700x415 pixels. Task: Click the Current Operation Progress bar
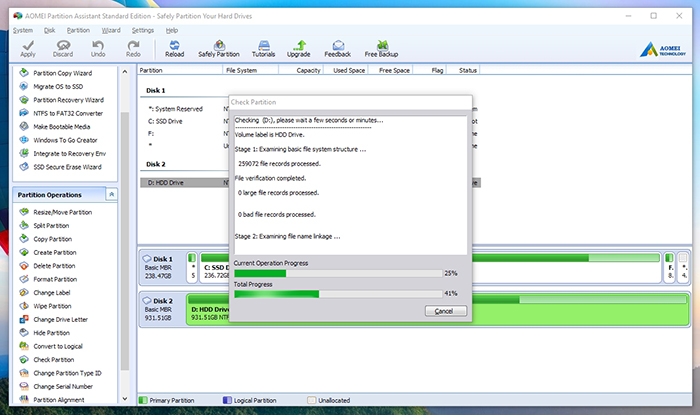pos(338,273)
